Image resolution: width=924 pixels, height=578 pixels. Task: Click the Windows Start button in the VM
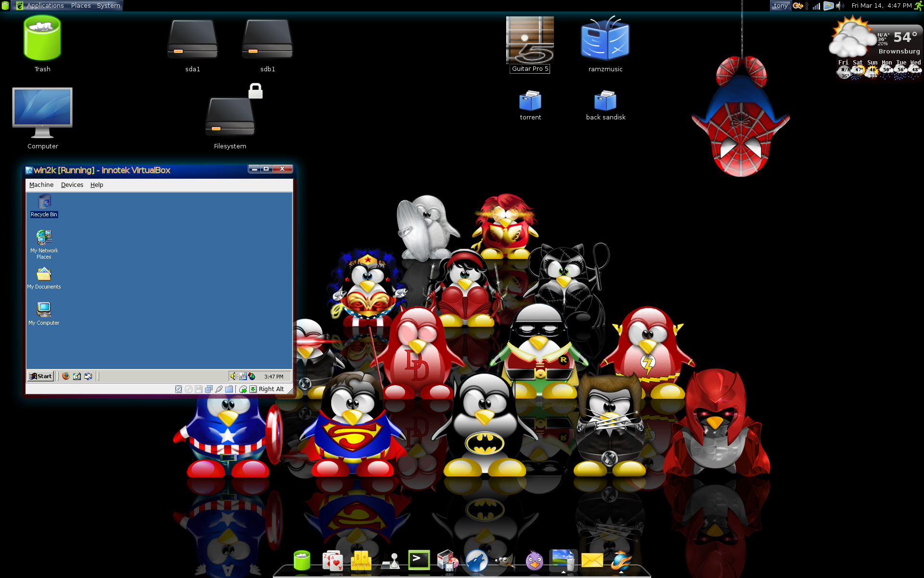pos(40,376)
